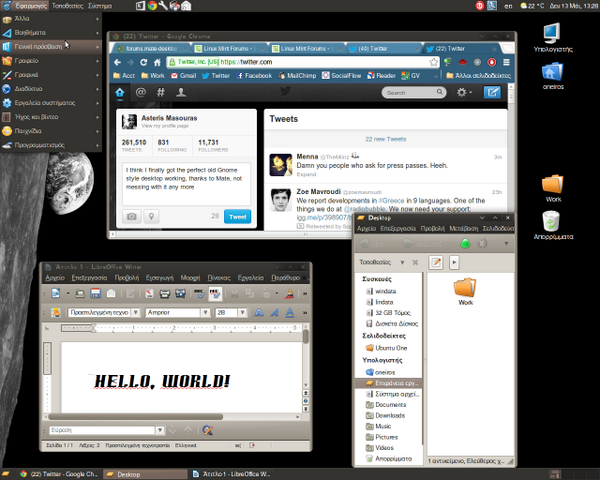Screen dimensions: 600x480
Task: Open Διαδίκτυο submenu in applications menu
Action: 51,89
